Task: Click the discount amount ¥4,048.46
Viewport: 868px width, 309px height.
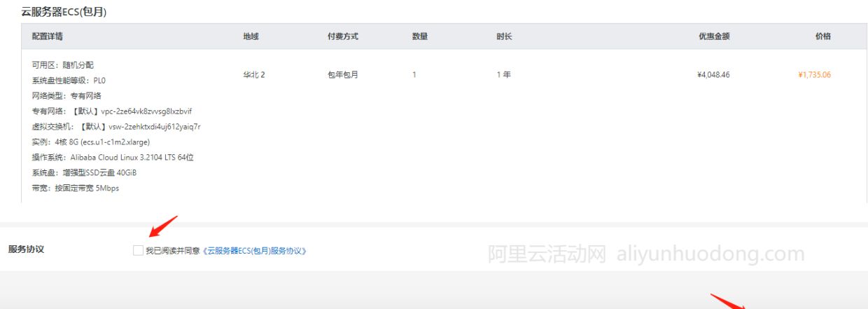Action: pos(713,74)
